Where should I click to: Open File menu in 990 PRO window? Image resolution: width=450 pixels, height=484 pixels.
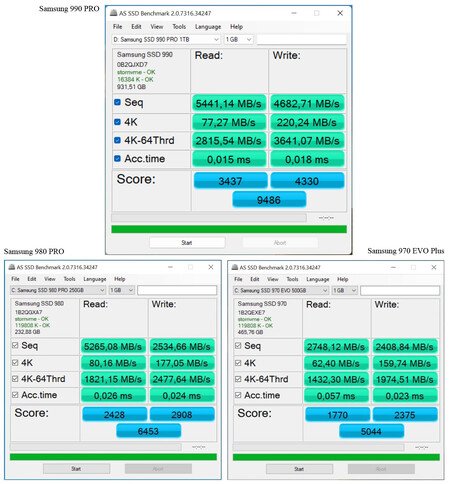[x=117, y=26]
